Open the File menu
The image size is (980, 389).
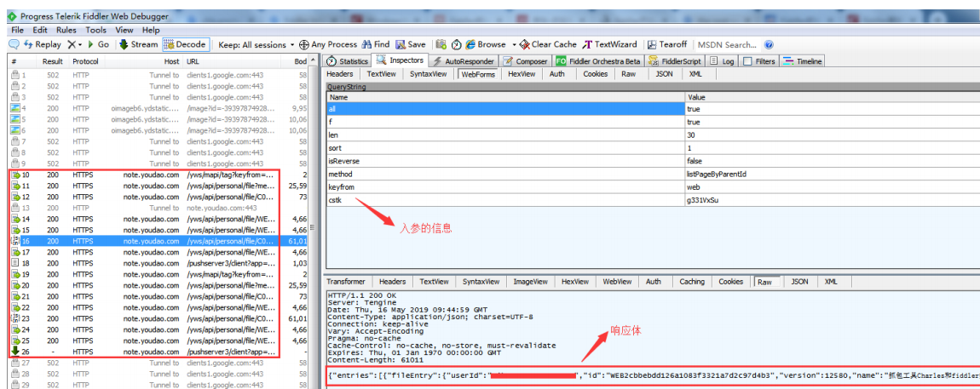point(18,30)
